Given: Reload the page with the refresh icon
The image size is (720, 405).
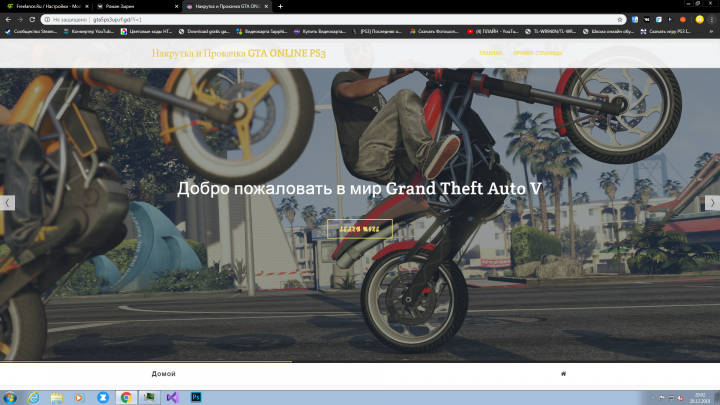Looking at the screenshot, I should [32, 19].
